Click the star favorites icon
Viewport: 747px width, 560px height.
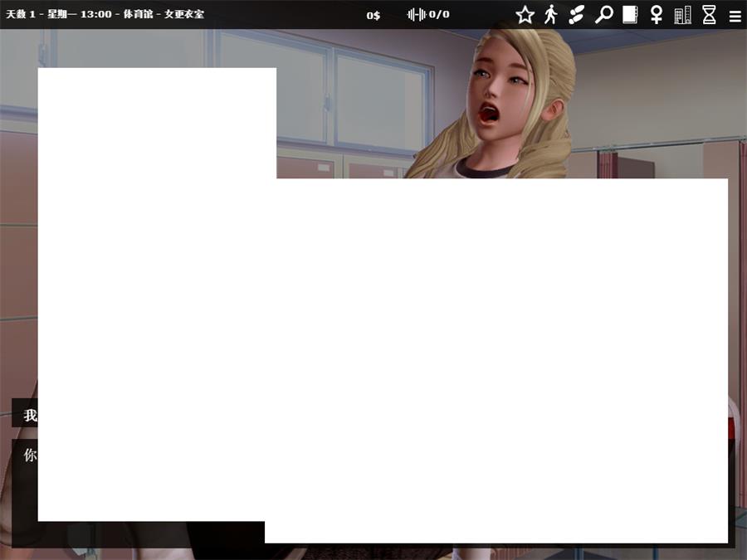pyautogui.click(x=525, y=15)
